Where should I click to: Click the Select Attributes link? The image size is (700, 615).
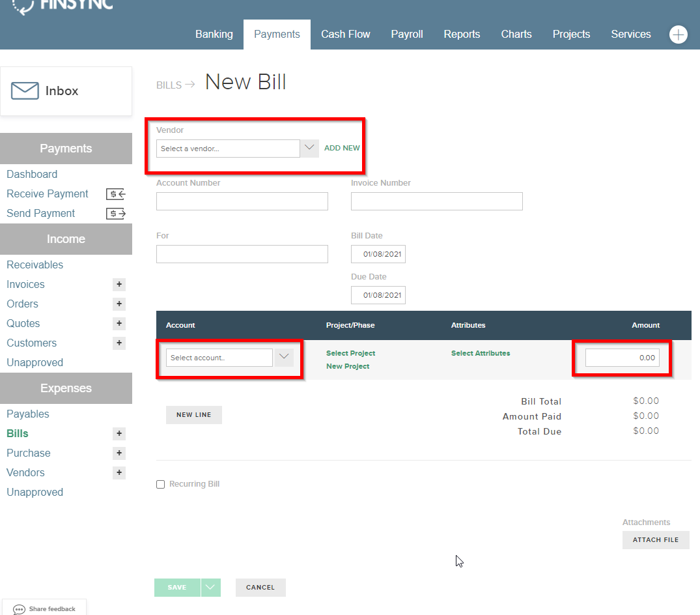tap(481, 353)
